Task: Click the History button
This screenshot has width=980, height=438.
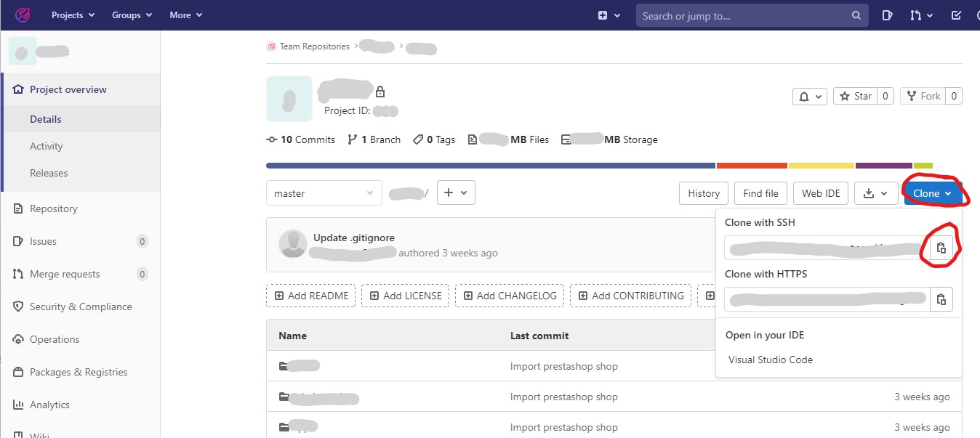Action: point(703,193)
